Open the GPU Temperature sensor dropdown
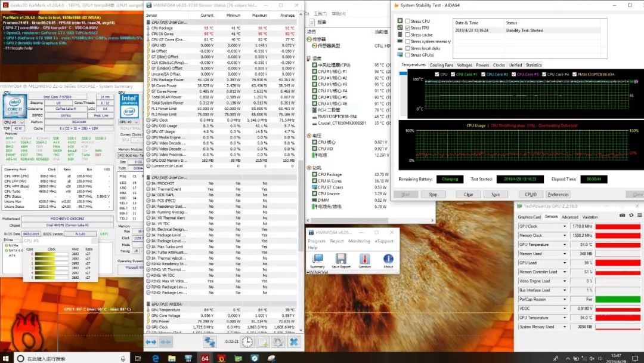644x363 pixels. 565,245
